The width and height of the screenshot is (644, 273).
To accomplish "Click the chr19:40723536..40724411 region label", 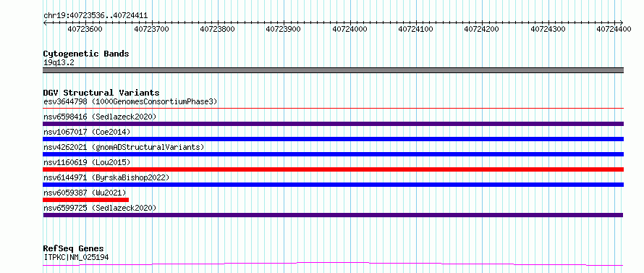I will click(x=96, y=16).
